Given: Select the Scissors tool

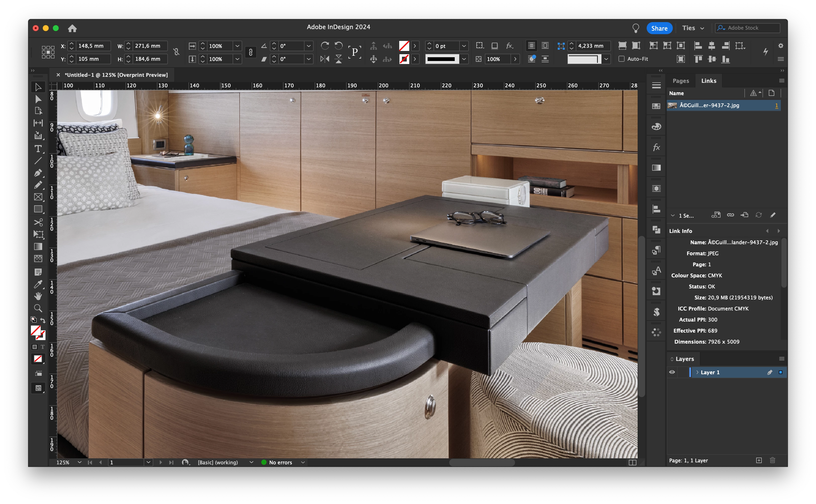Looking at the screenshot, I should click(38, 222).
